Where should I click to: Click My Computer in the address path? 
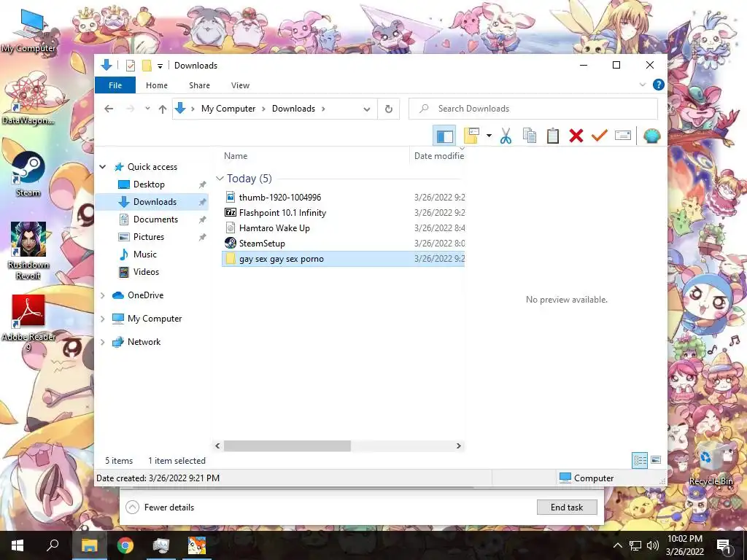point(228,109)
